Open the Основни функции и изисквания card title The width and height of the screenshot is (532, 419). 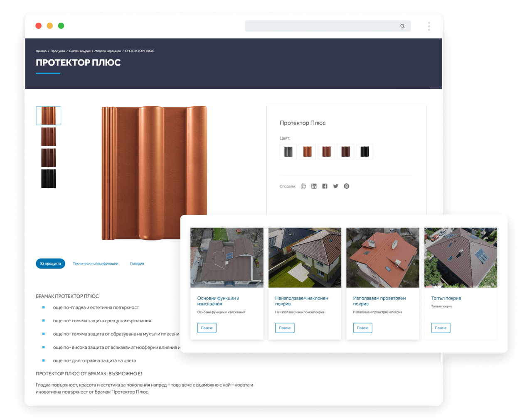pos(218,301)
